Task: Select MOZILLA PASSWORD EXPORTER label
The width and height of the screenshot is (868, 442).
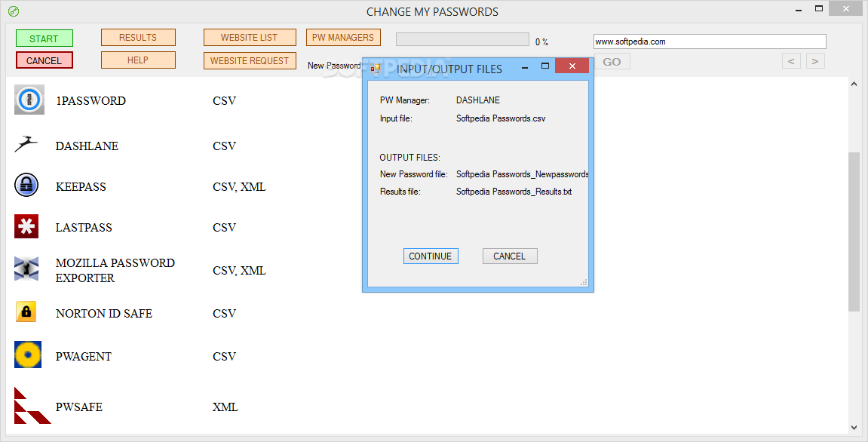Action: pyautogui.click(x=115, y=270)
